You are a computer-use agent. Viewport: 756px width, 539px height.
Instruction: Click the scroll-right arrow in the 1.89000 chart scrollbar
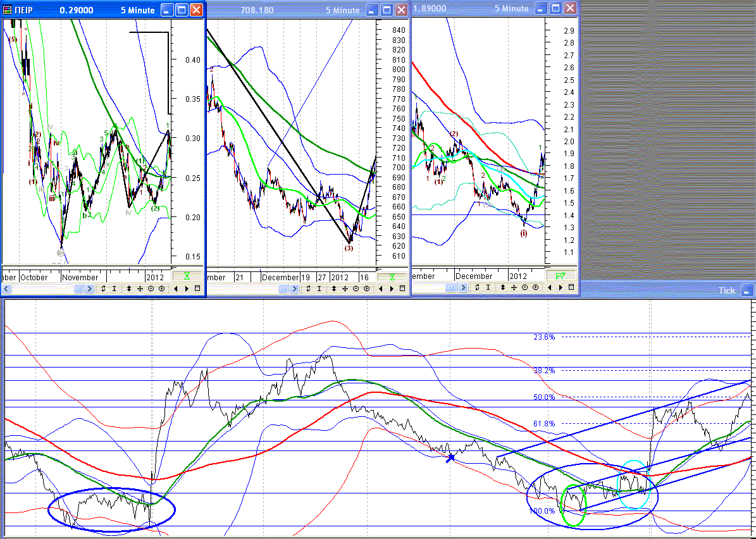click(x=463, y=287)
